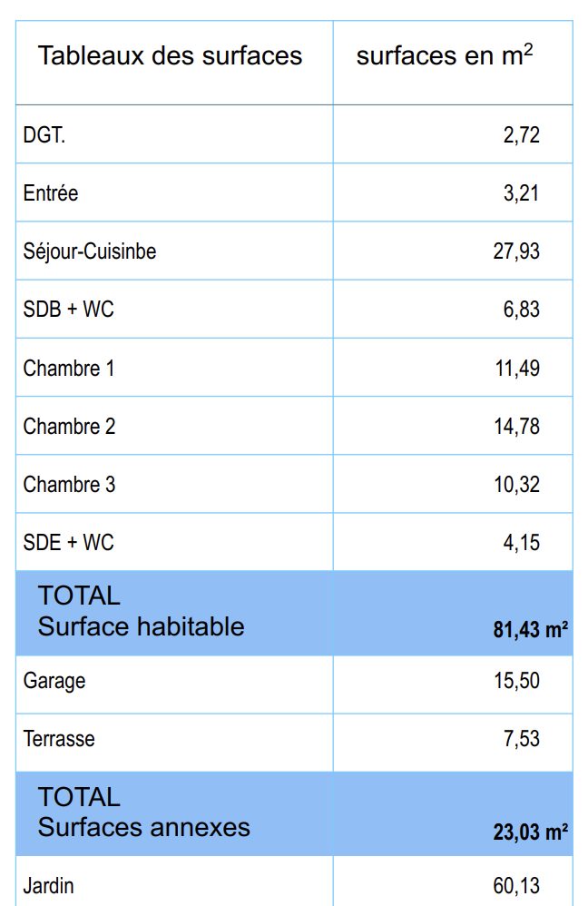The width and height of the screenshot is (588, 906).
Task: Select the 6,83 surface value
Action: click(x=521, y=310)
